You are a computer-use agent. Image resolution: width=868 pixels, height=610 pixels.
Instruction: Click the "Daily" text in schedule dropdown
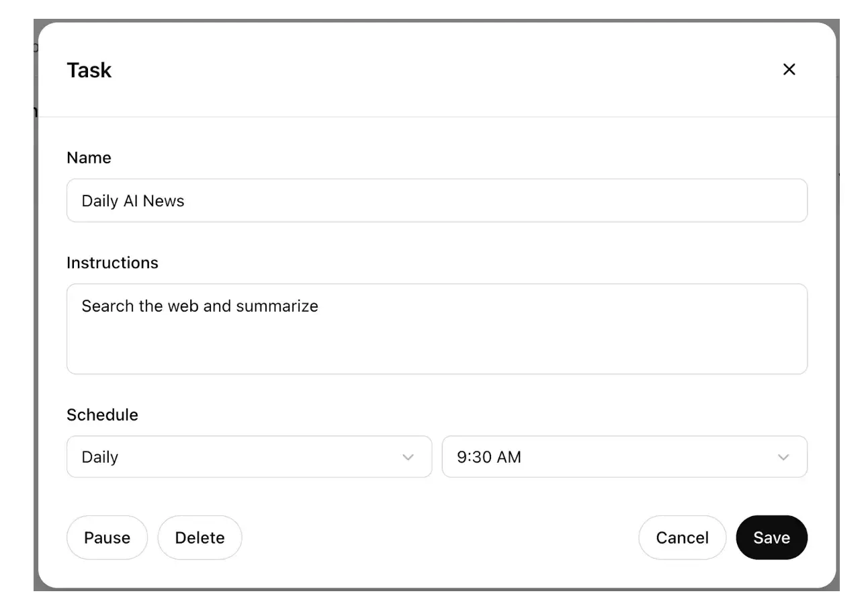click(x=100, y=457)
